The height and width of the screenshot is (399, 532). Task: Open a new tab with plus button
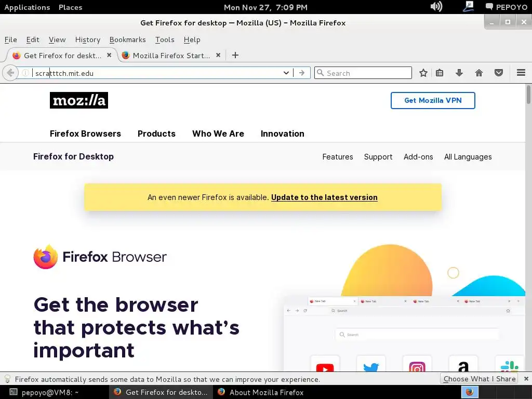click(235, 55)
